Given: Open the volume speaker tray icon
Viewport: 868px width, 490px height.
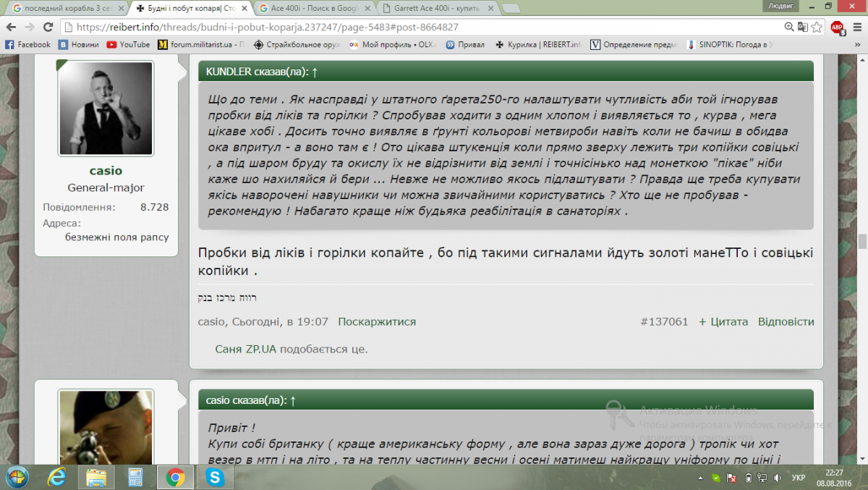Looking at the screenshot, I should pyautogui.click(x=777, y=478).
